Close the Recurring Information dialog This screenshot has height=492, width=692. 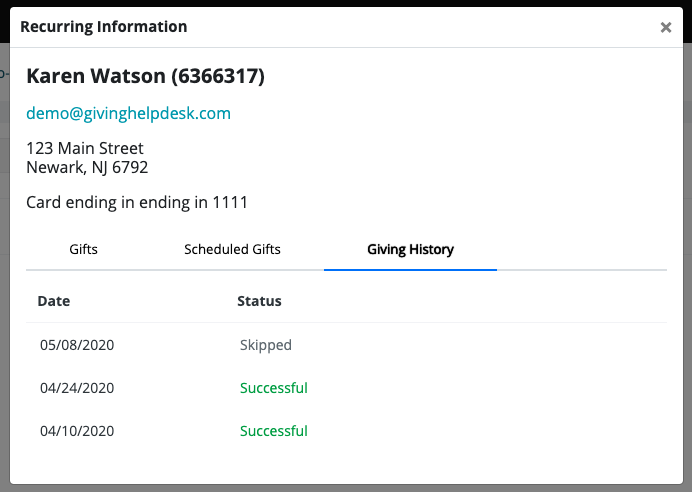[666, 28]
